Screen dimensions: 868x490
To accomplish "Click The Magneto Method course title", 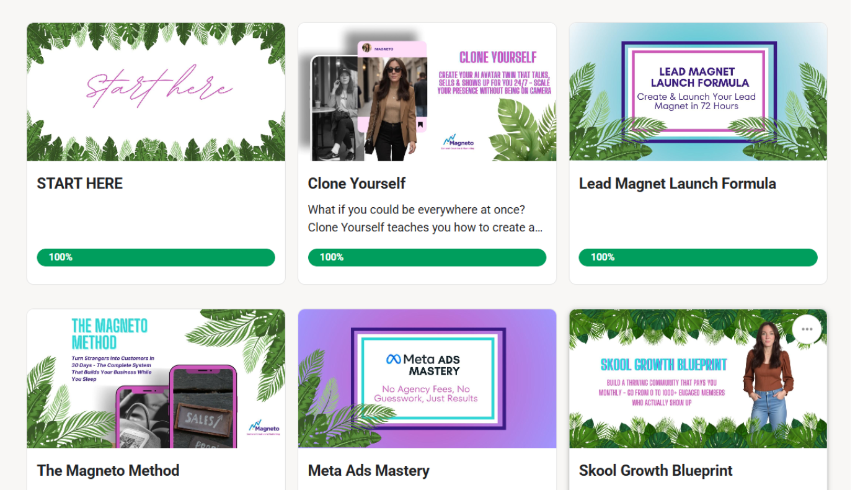I will coord(108,471).
